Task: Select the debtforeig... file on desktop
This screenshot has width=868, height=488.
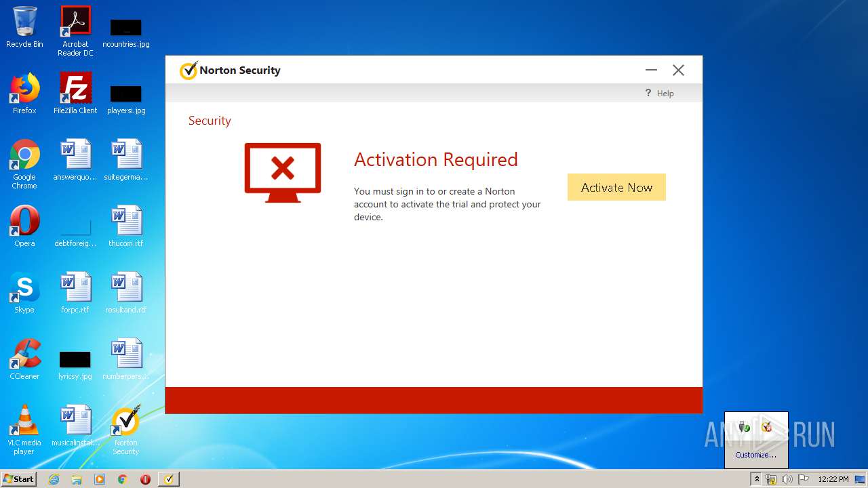Action: [75, 232]
